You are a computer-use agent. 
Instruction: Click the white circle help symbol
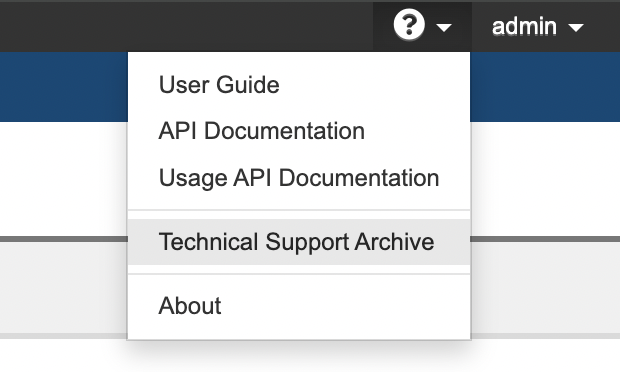tap(409, 25)
